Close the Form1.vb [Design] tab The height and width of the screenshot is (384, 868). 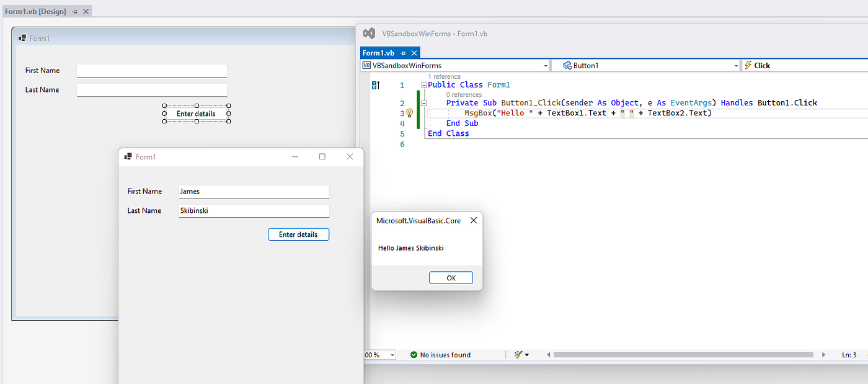click(86, 12)
